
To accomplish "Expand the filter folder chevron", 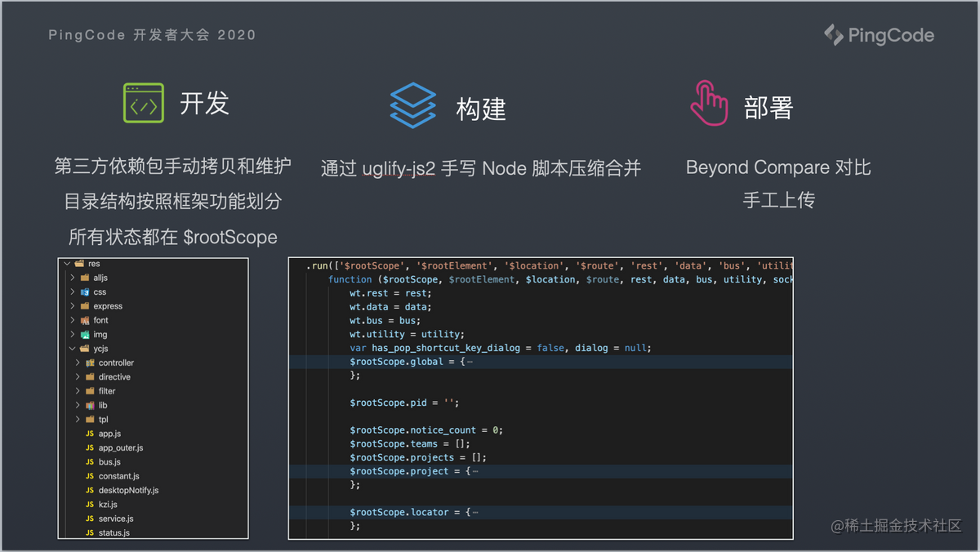I will tap(78, 391).
